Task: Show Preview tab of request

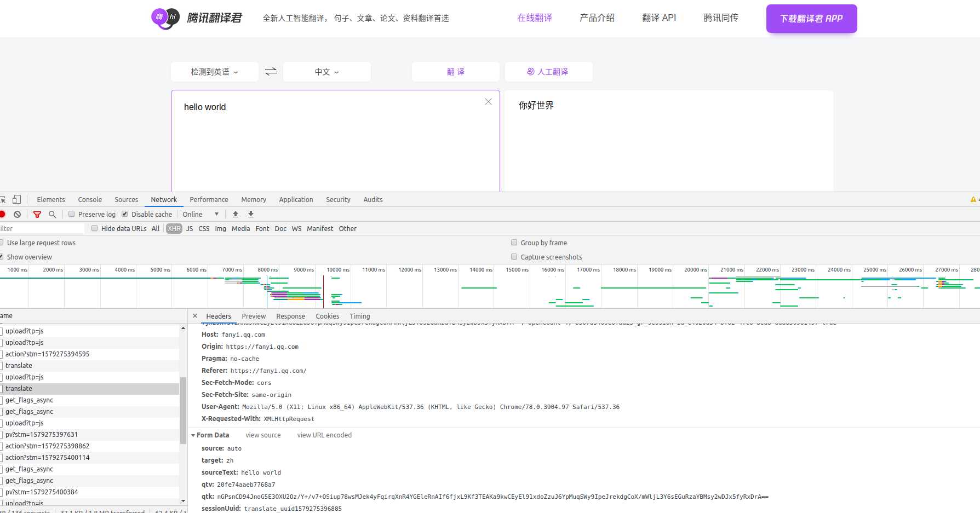Action: [254, 316]
